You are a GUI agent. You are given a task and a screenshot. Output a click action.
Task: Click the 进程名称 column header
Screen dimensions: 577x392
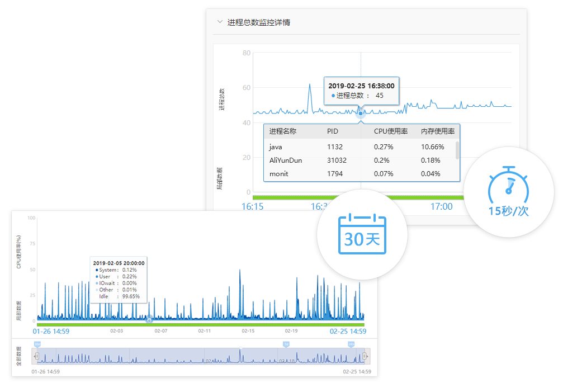[x=282, y=131]
